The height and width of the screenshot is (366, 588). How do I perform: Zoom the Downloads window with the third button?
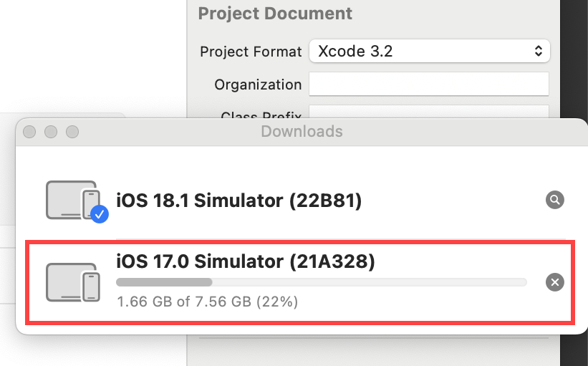72,132
